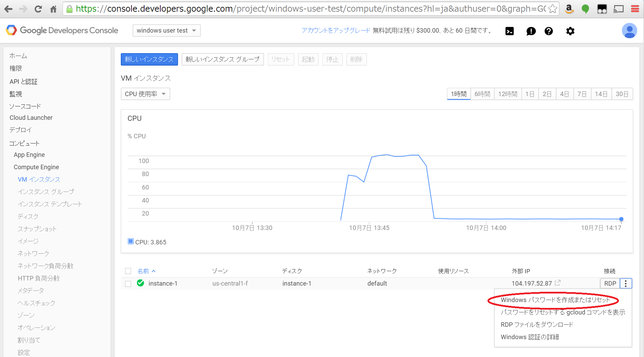Open 権限 in the sidebar
This screenshot has height=357, width=644.
point(15,68)
